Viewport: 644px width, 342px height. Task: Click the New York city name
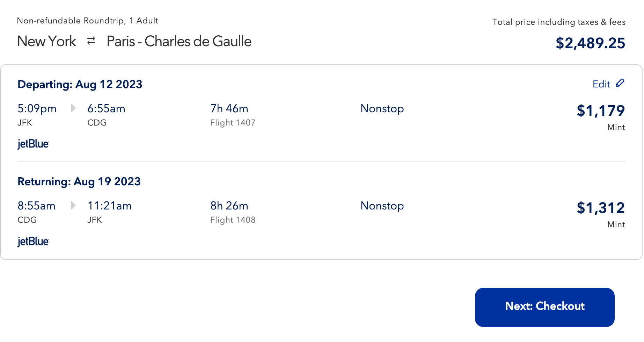point(46,41)
